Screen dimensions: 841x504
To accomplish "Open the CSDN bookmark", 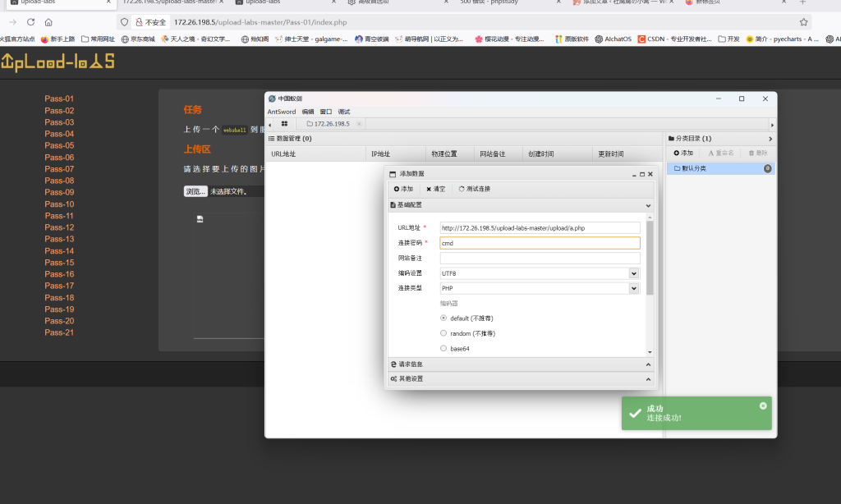I will pyautogui.click(x=674, y=39).
